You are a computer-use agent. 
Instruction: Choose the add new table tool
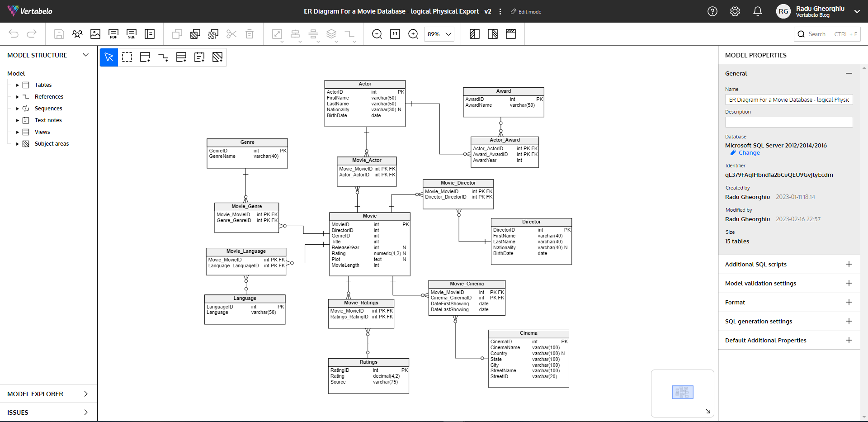pos(145,57)
